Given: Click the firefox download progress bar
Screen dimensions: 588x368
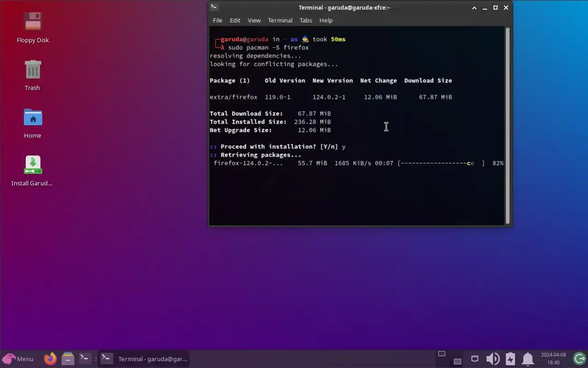Looking at the screenshot, I should [x=441, y=163].
